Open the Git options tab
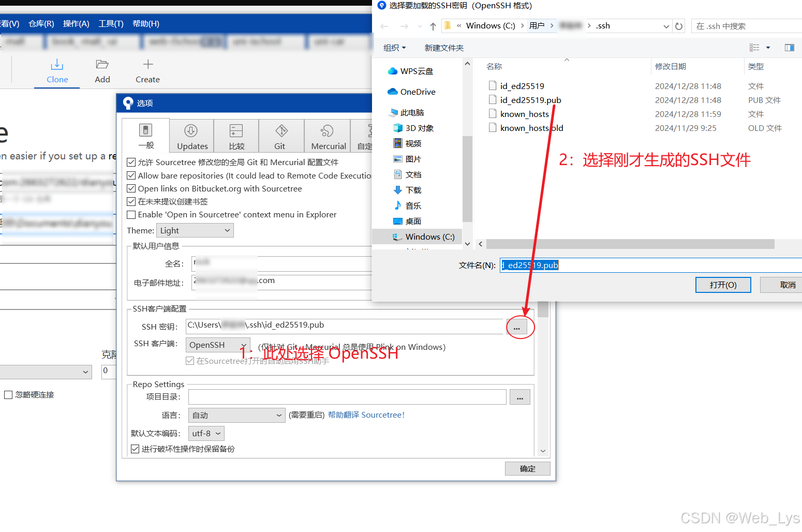Screen dimensions: 802x532 point(281,137)
